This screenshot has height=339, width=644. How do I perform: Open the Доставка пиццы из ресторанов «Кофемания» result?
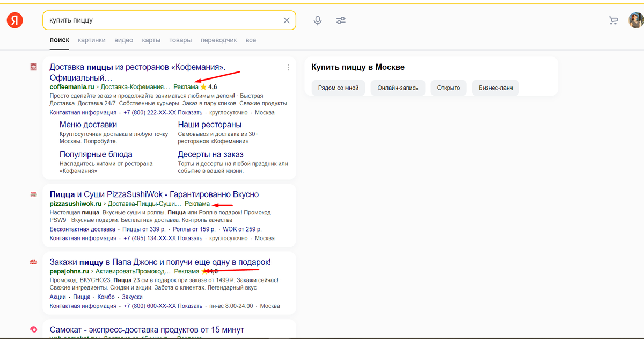137,73
